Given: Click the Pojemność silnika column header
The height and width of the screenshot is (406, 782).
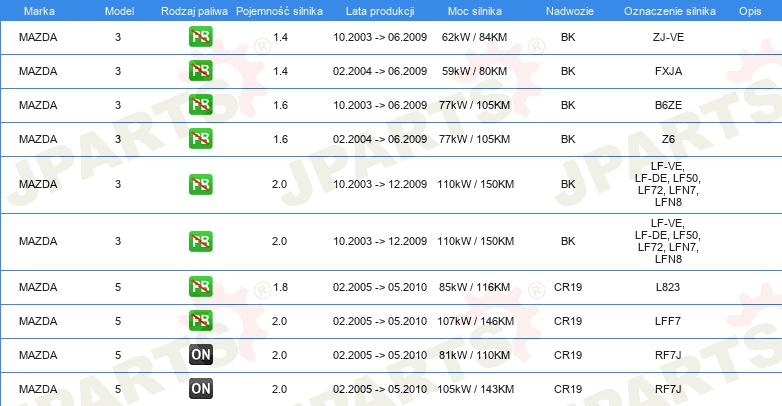Looking at the screenshot, I should pyautogui.click(x=279, y=11).
